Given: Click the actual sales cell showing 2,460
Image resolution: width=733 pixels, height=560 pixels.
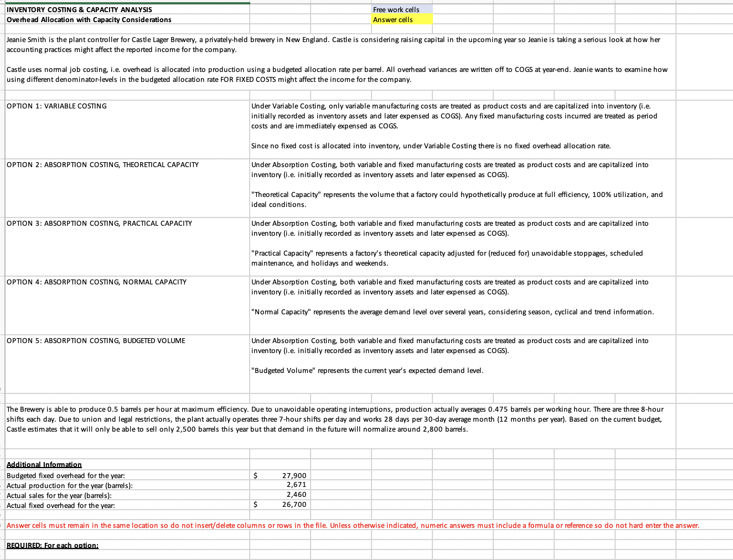Looking at the screenshot, I should pos(280,495).
